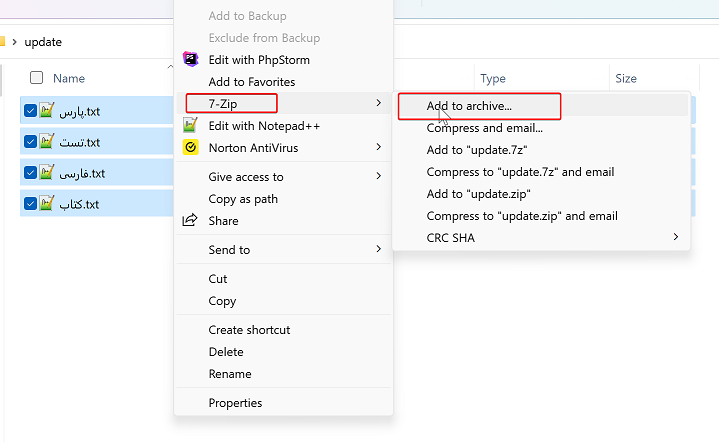Screen dimensions: 719x443
Task: Click the PhpStorm icon in context menu
Action: 190,59
